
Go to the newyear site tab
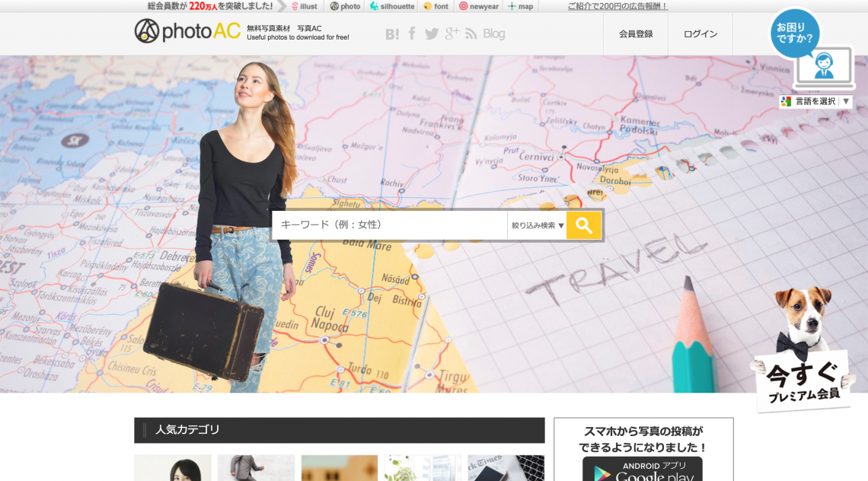tap(479, 6)
